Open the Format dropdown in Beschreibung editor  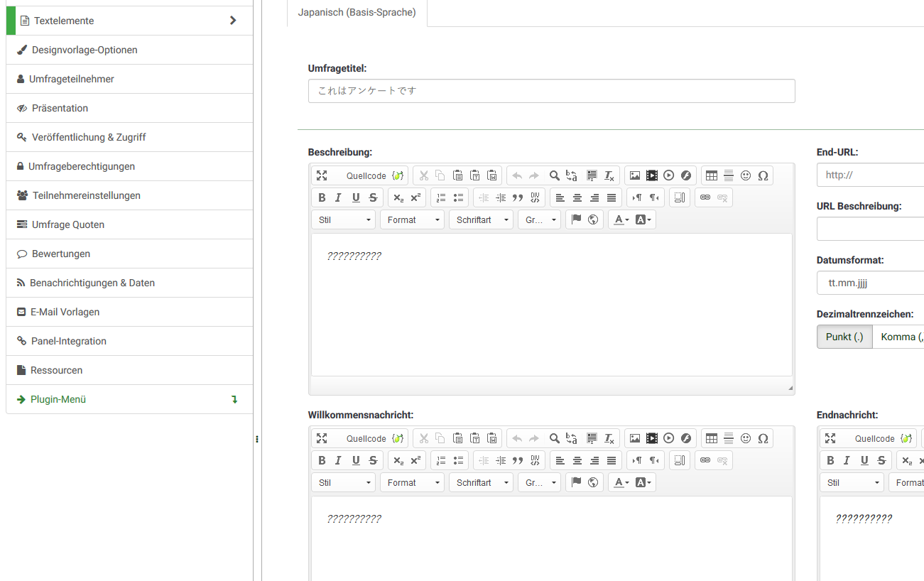(413, 220)
